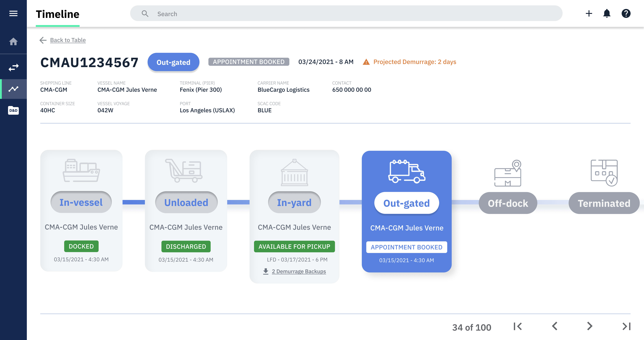Click the header Out-gated status button

(x=173, y=62)
